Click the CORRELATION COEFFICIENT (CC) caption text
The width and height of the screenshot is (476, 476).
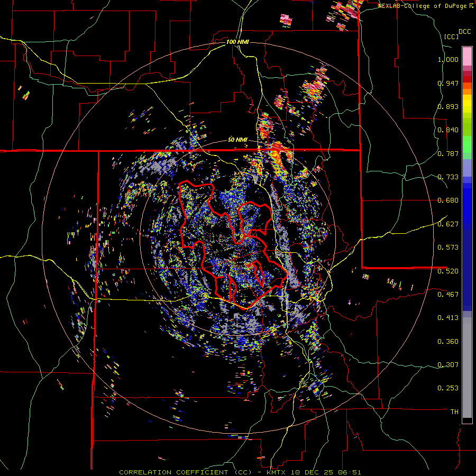pos(186,472)
